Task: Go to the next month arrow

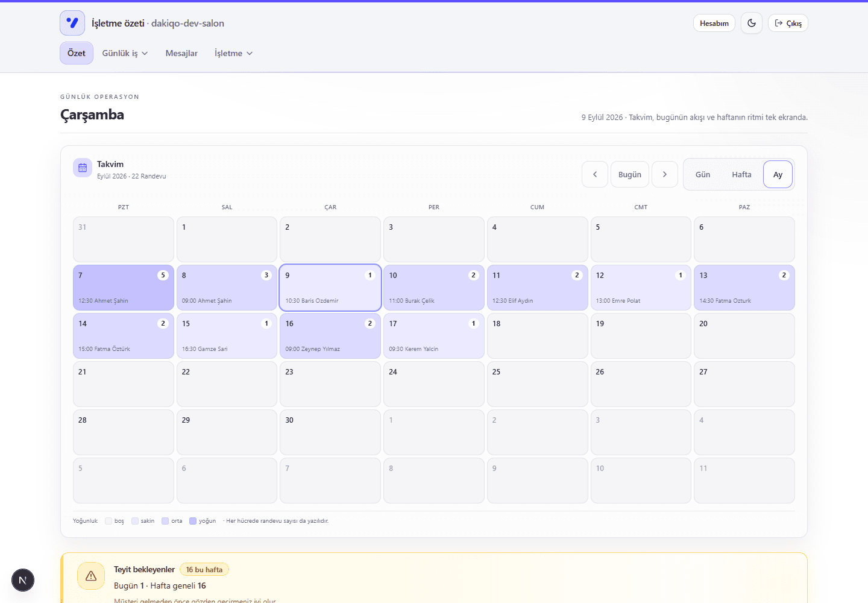Action: [x=665, y=174]
